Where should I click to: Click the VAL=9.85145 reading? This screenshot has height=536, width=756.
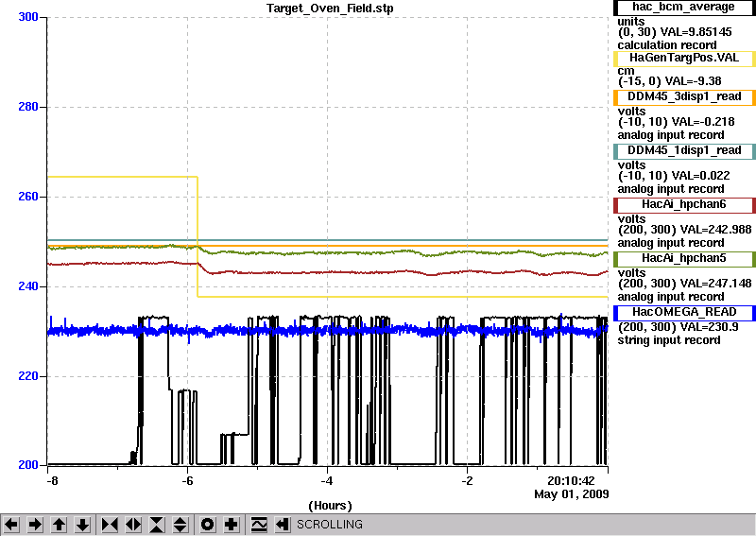[696, 32]
